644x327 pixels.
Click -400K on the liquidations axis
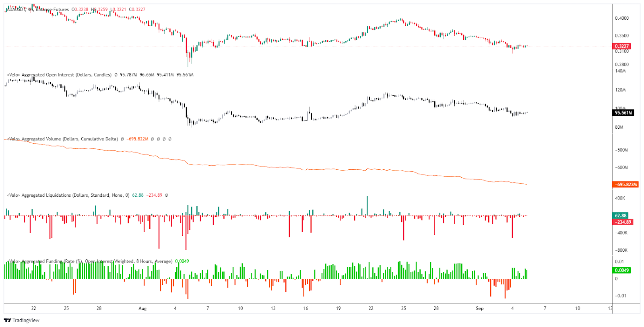click(621, 233)
